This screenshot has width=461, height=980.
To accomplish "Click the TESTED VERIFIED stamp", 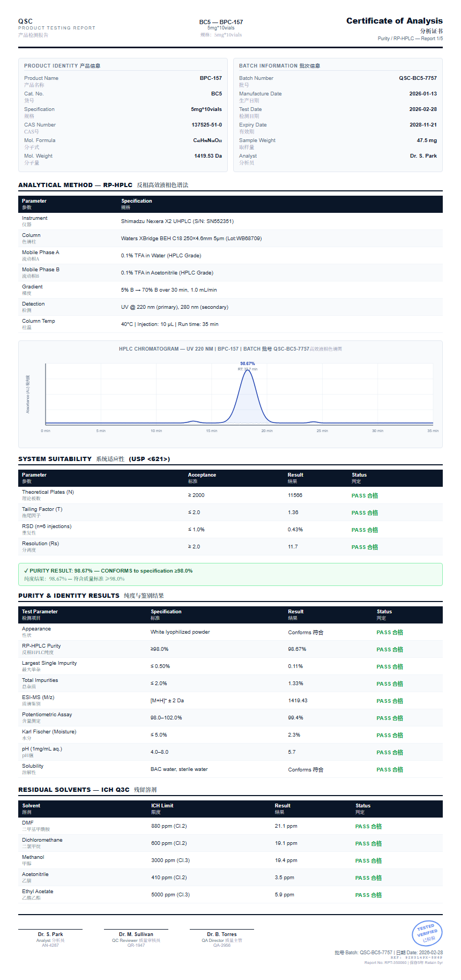I will tap(427, 933).
